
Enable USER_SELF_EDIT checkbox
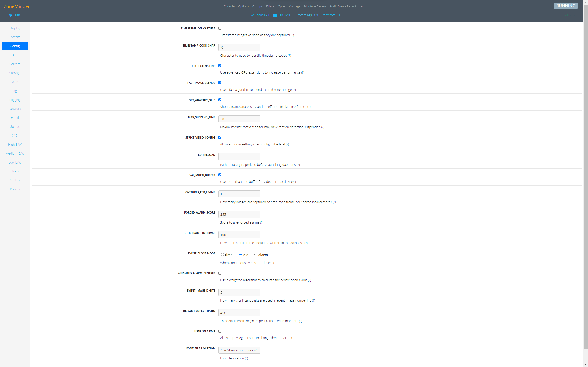click(x=220, y=331)
